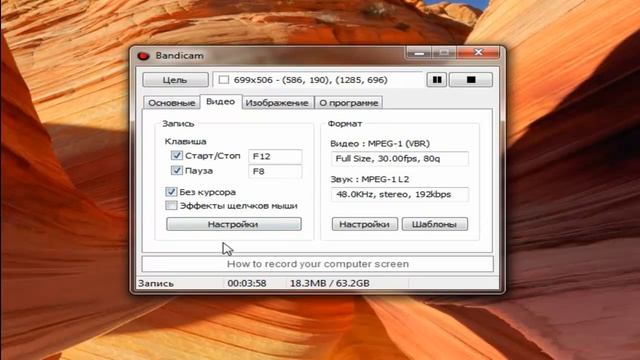
Task: Minimize the Bandicam window
Action: 419,53
